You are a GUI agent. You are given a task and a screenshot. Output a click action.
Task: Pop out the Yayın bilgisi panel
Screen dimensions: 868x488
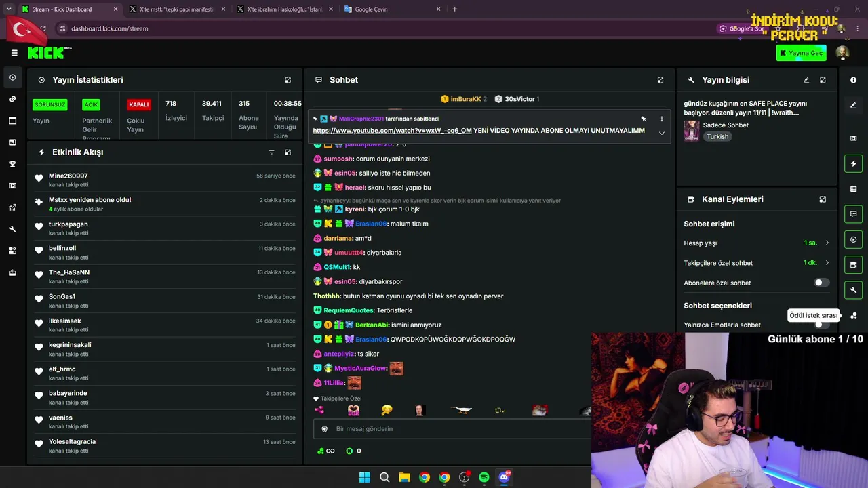click(x=823, y=80)
